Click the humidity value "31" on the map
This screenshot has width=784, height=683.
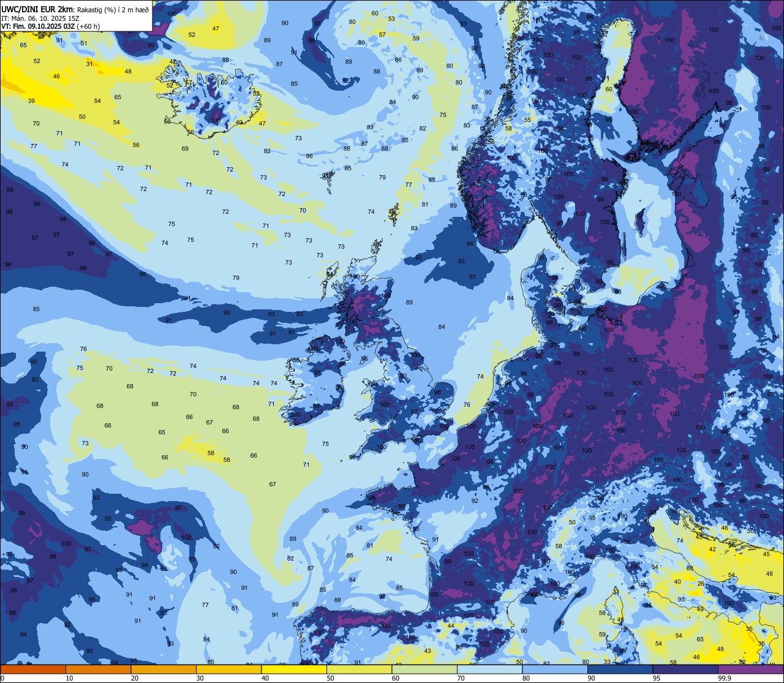(89, 64)
